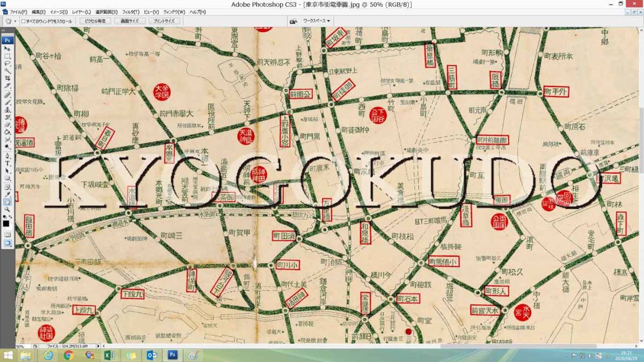This screenshot has height=362, width=644.
Task: Click the ピクセル等倍 button
Action: tap(96, 21)
